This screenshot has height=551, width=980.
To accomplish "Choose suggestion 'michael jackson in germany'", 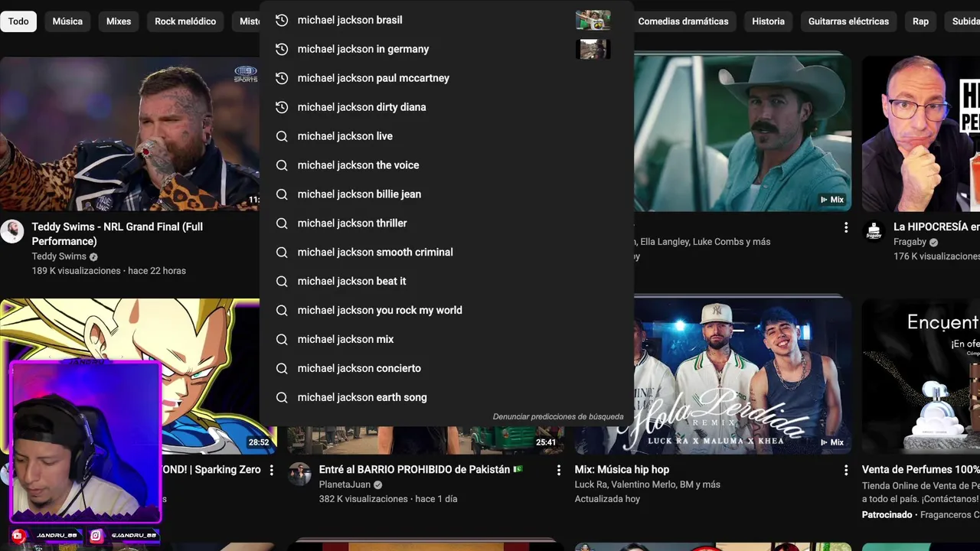I will (446, 49).
